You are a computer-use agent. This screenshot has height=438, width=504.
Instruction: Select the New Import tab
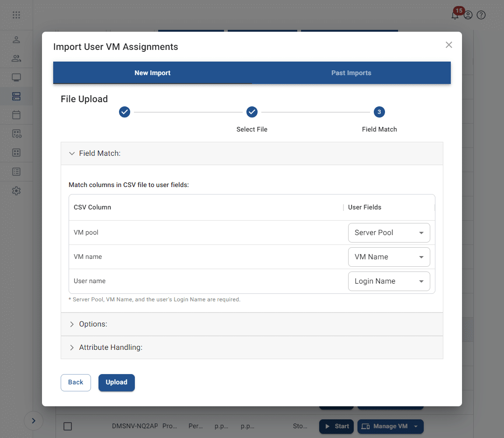(x=153, y=73)
